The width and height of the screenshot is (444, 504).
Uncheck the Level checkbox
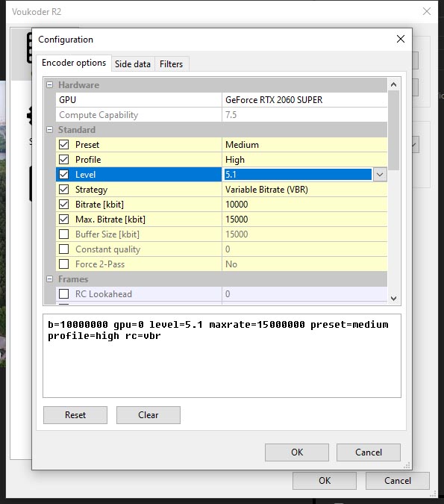point(64,175)
